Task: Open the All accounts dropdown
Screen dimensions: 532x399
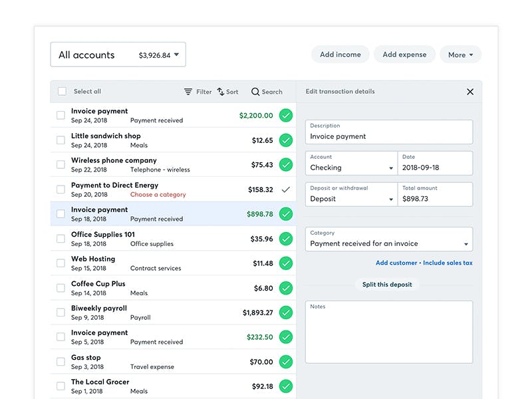Action: click(x=118, y=55)
